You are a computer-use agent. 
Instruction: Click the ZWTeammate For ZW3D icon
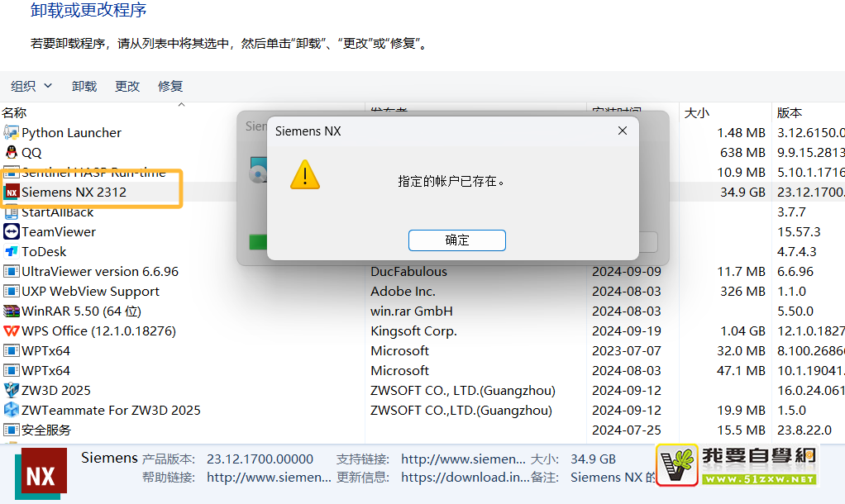click(x=12, y=411)
